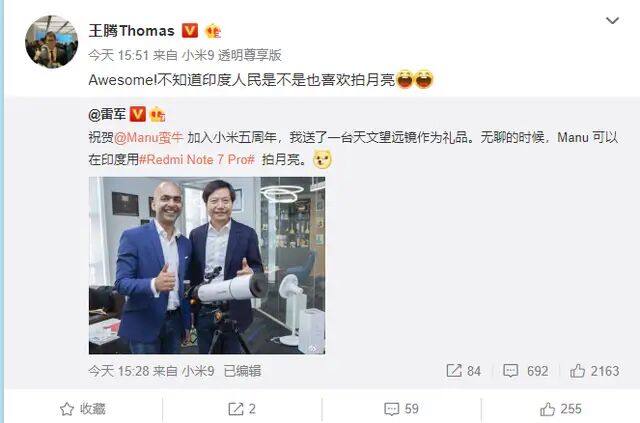Open the @雷军 profile link
640x423 pixels.
pyautogui.click(x=107, y=115)
